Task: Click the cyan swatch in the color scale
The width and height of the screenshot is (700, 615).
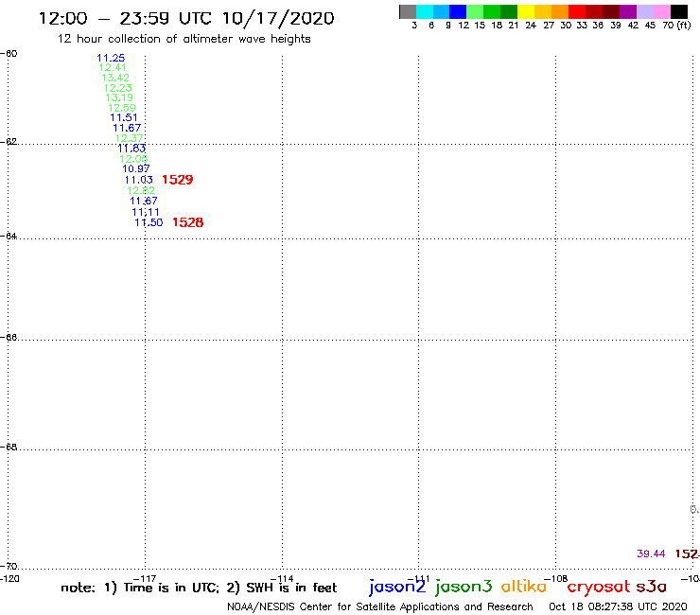Action: click(x=425, y=11)
